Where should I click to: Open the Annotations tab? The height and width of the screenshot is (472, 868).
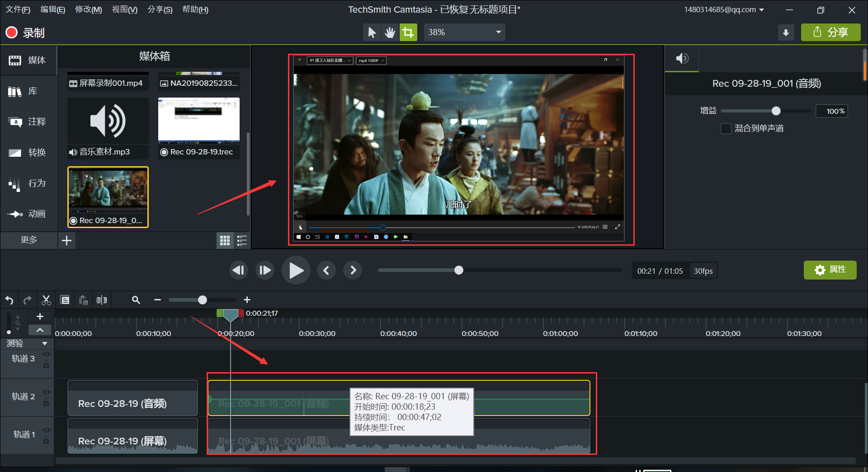click(x=28, y=122)
